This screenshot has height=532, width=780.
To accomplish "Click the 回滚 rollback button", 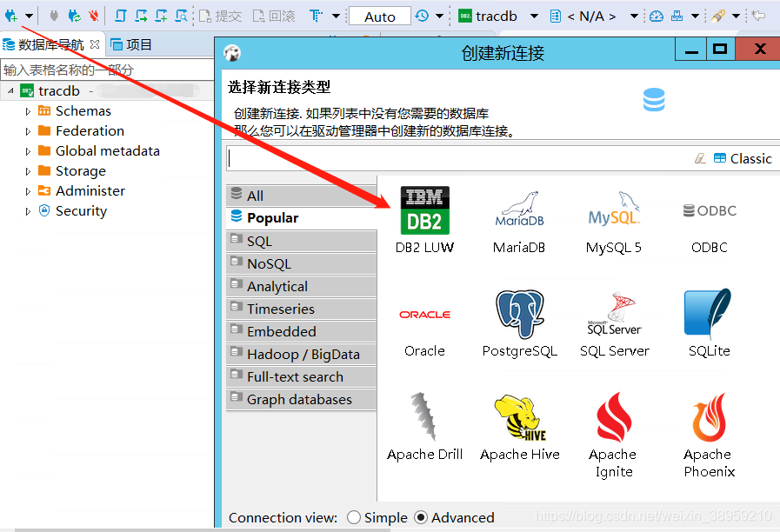I will (274, 17).
